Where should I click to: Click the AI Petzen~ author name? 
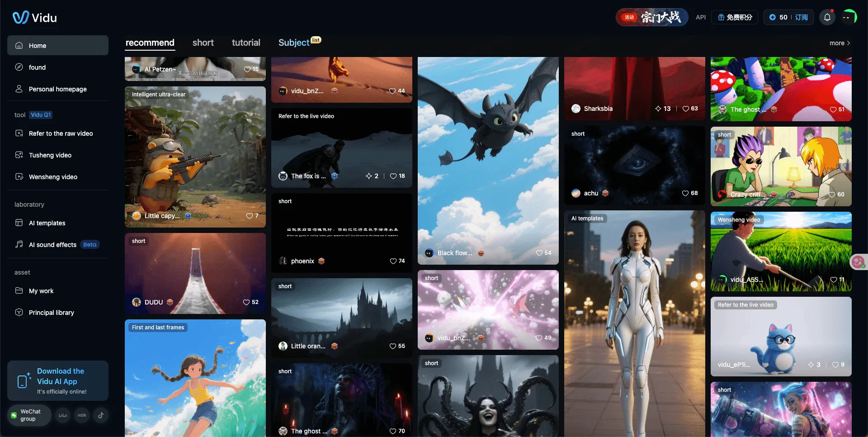tap(160, 69)
